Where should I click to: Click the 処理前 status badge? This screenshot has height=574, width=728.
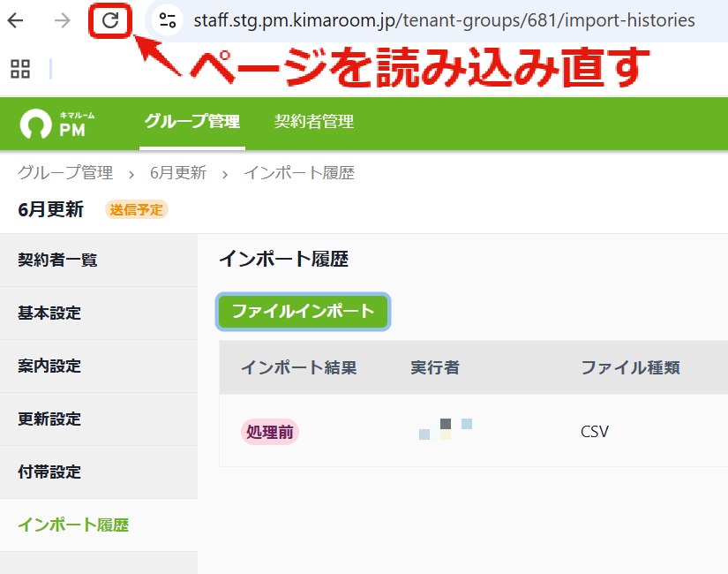pos(270,432)
